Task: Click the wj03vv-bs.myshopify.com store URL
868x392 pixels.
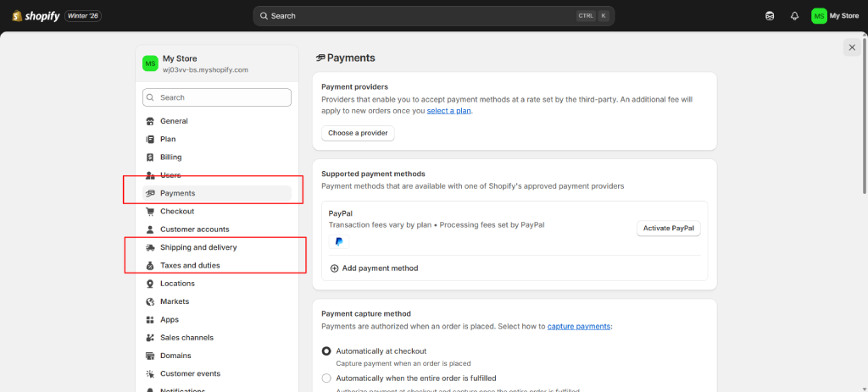Action: 205,70
